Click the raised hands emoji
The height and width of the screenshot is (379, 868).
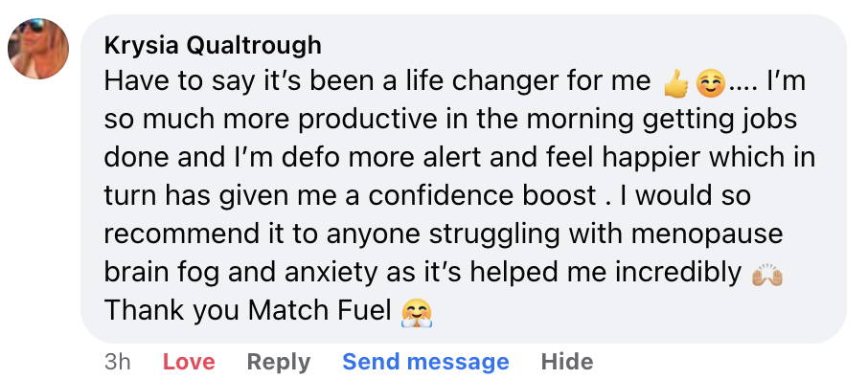(767, 275)
